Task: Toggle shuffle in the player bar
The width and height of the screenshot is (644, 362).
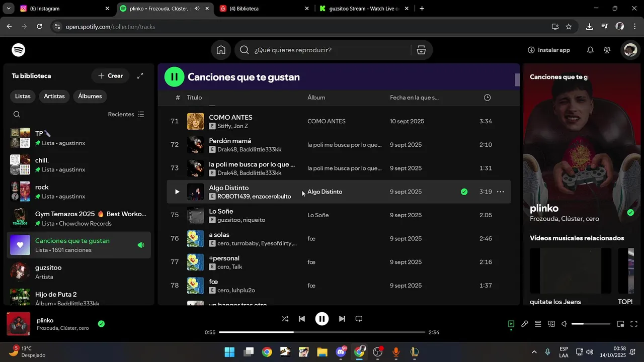Action: pos(285,319)
